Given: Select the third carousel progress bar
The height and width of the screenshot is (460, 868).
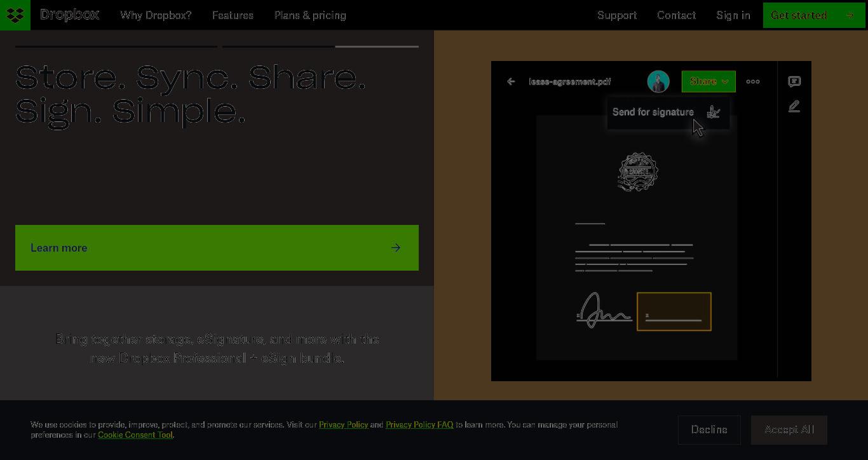Looking at the screenshot, I should 377,46.
